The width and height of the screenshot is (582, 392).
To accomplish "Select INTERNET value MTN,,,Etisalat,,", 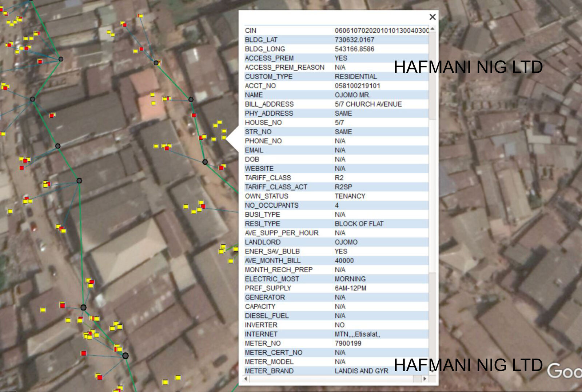I will click(x=357, y=334).
